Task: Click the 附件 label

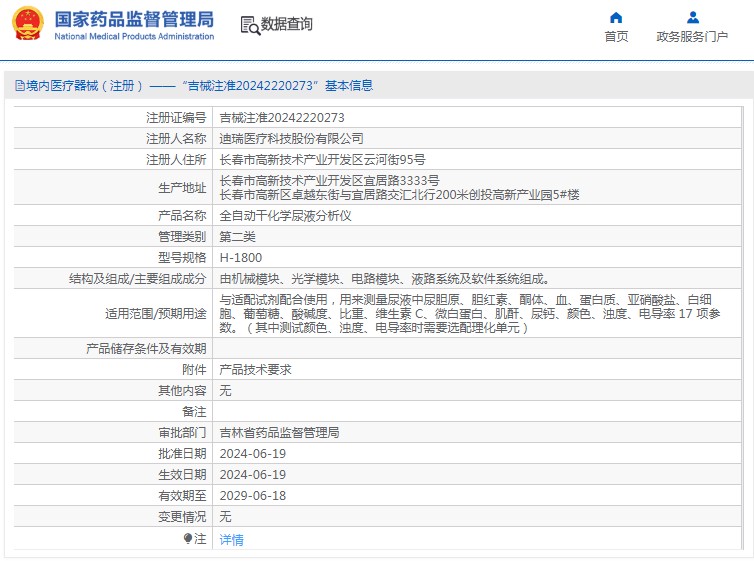Action: (x=194, y=370)
